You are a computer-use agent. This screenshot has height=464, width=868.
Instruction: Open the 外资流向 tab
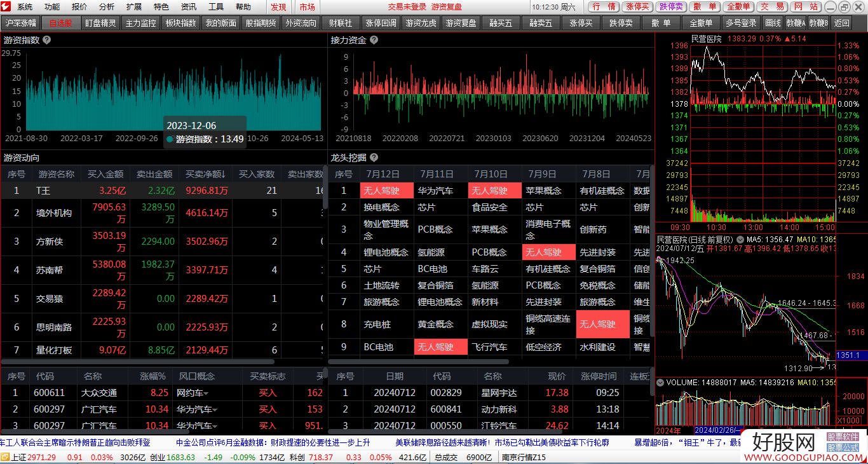tap(301, 23)
